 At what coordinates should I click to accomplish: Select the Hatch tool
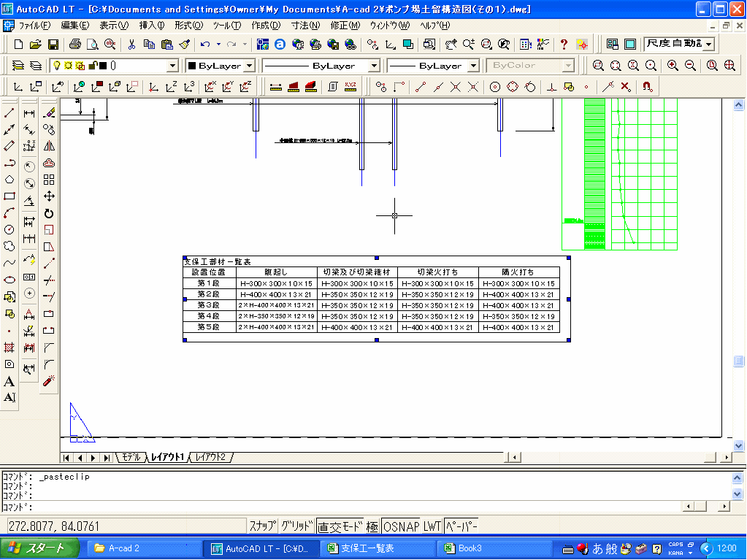pos(9,347)
